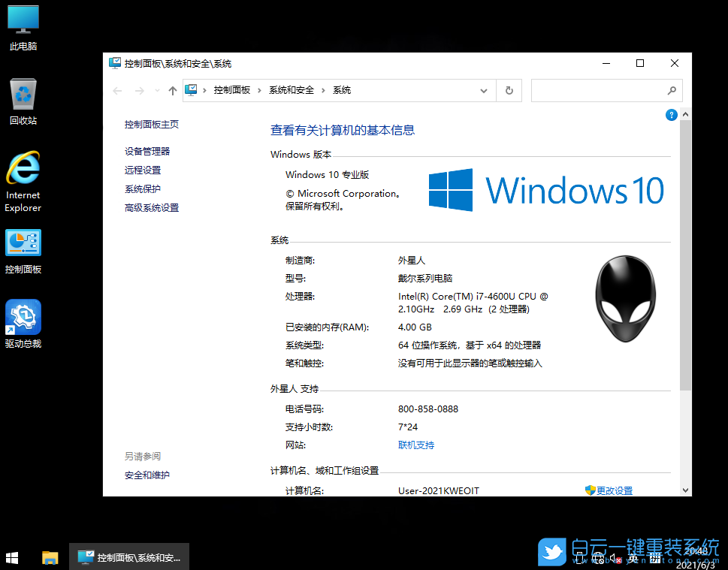Navigate to 系统和安全 via the breadcrumb
728x570 pixels.
[292, 90]
